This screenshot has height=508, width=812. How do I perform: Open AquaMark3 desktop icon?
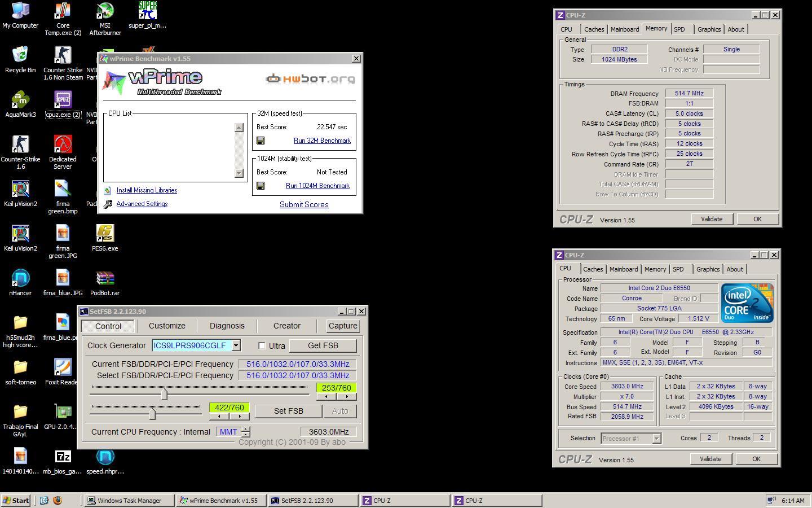20,104
